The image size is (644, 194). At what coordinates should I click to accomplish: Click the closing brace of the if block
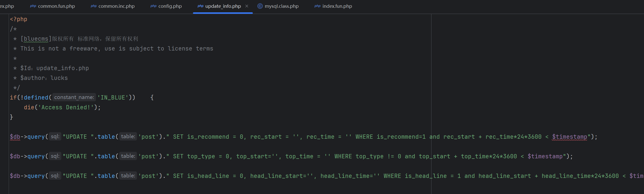tap(11, 117)
